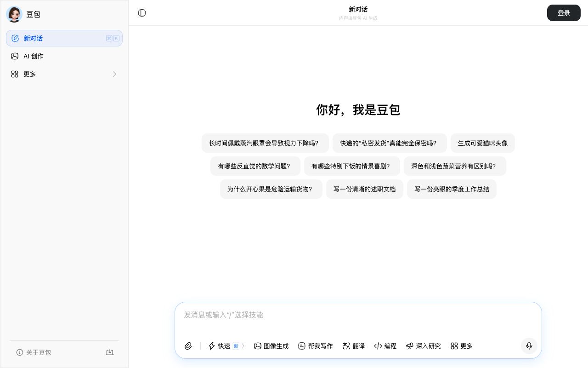Select prompt 生成可爱猫咪头像
Viewport: 588px width, 368px height.
point(483,143)
